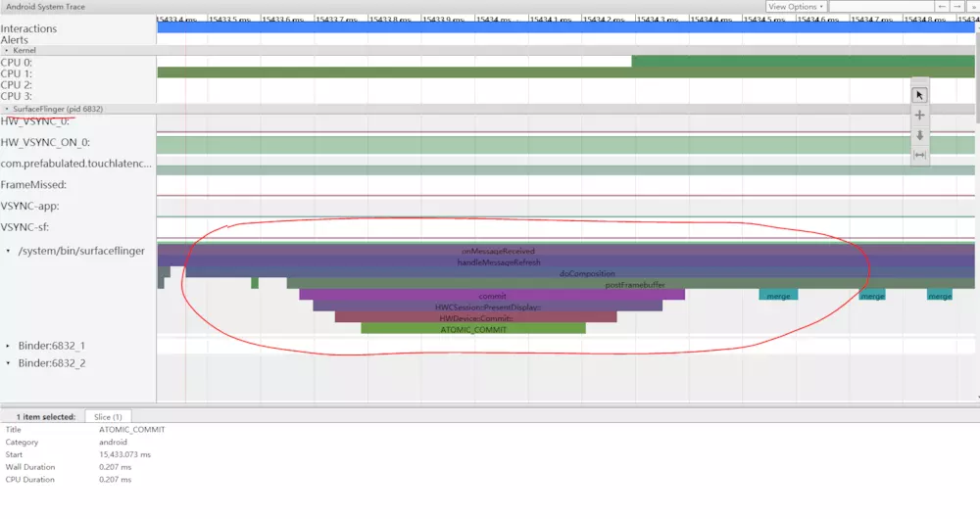The height and width of the screenshot is (519, 980).
Task: Collapse the SurfaceFlinger (pid 6832) section
Action: coord(7,109)
